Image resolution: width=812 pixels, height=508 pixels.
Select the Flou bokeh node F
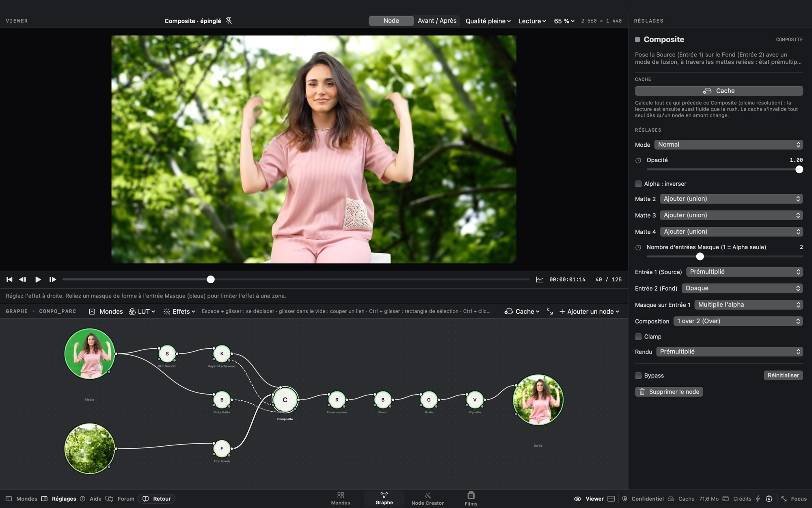pyautogui.click(x=222, y=449)
